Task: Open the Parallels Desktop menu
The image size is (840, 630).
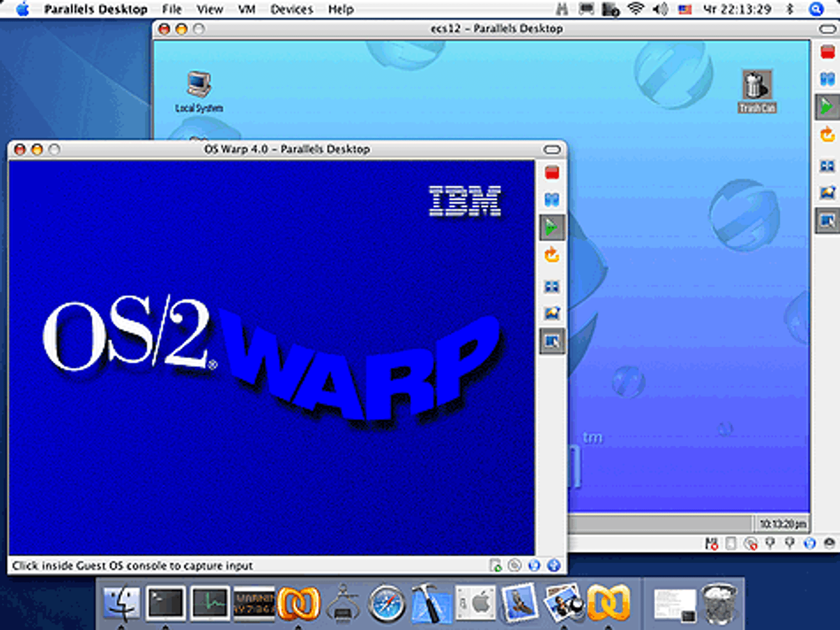Action: pyautogui.click(x=96, y=9)
